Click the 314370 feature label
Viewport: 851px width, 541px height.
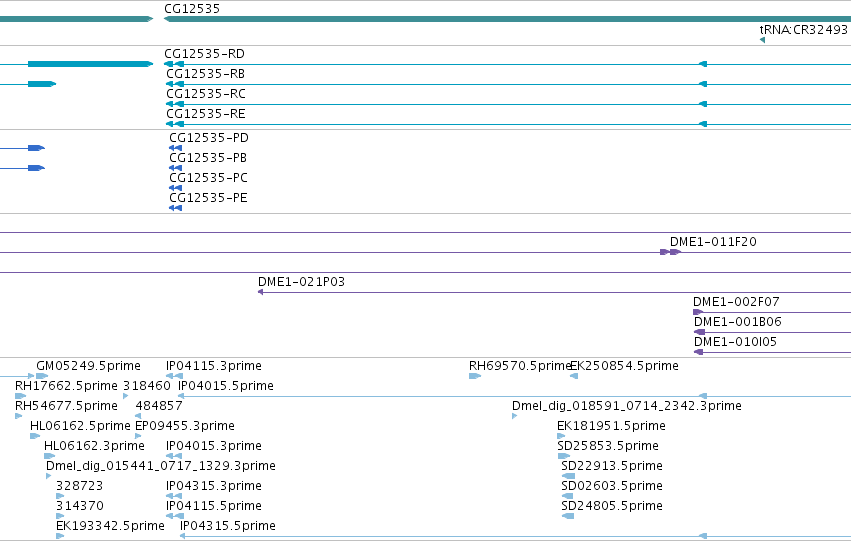(80, 507)
